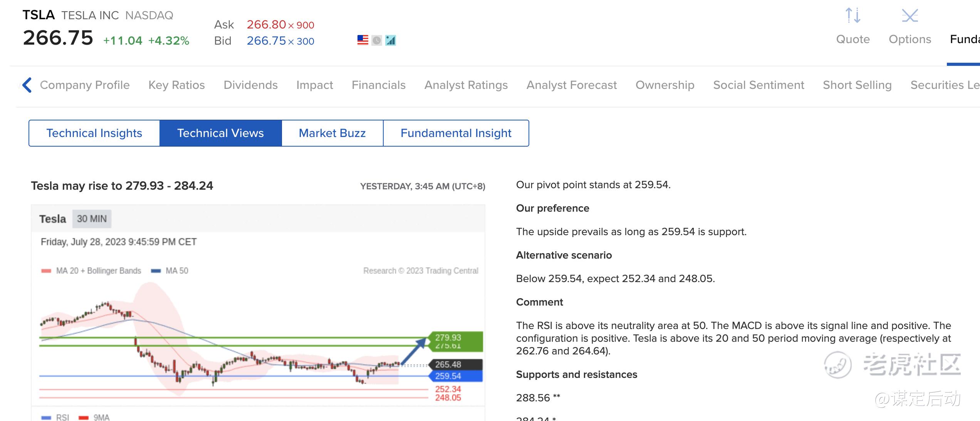Select the Technical Views segment
This screenshot has width=980, height=421.
(x=220, y=133)
